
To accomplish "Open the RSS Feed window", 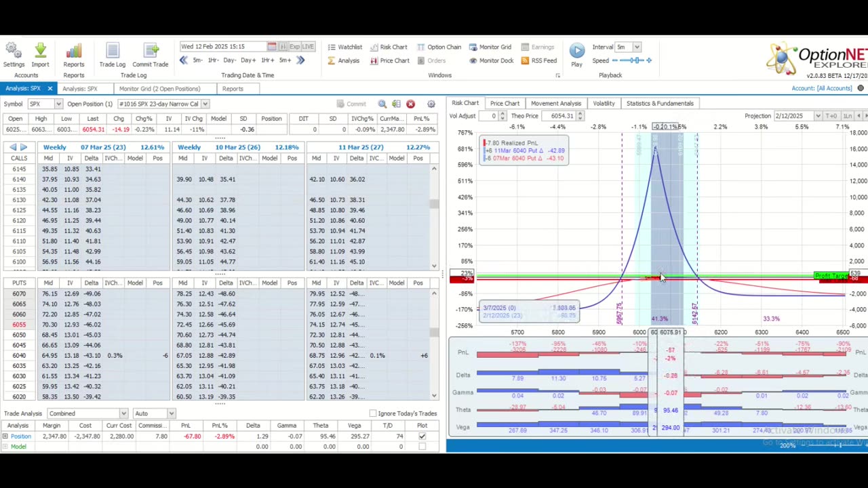I will pyautogui.click(x=538, y=60).
